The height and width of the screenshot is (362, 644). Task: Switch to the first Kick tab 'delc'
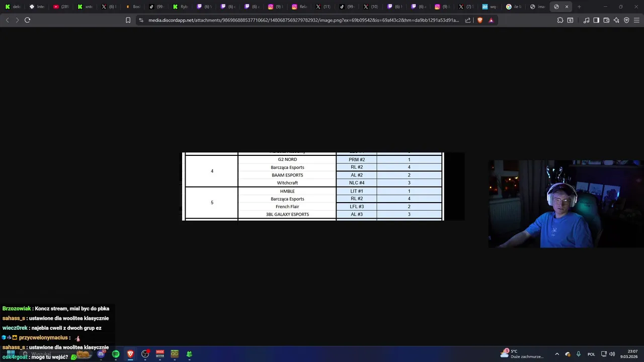click(x=13, y=7)
